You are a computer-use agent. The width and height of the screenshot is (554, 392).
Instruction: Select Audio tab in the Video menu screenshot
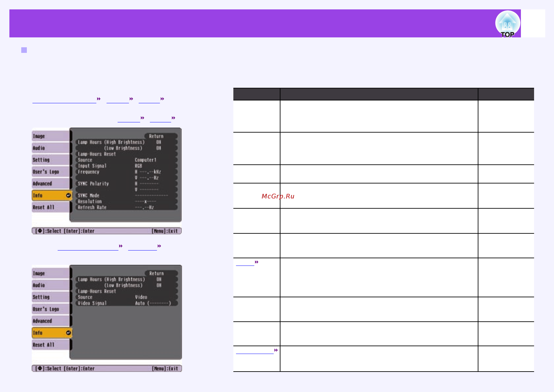coord(51,285)
